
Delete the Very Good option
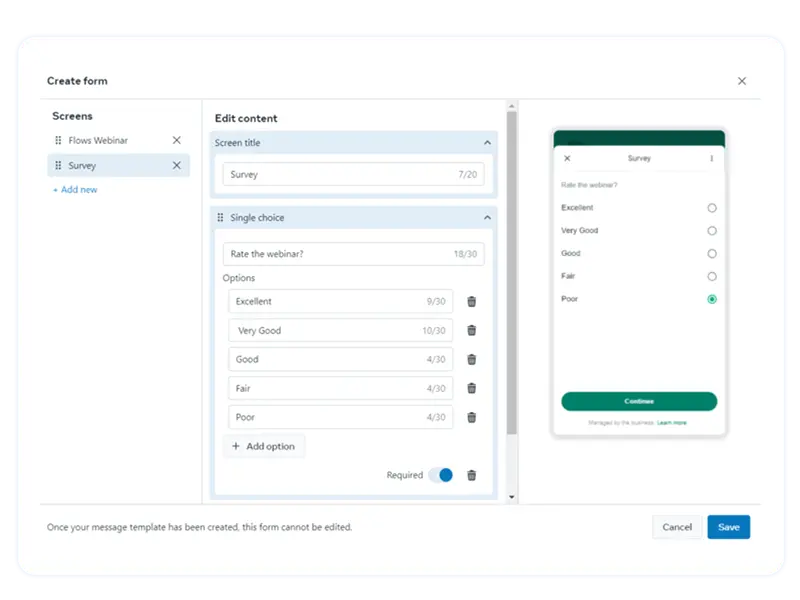pyautogui.click(x=472, y=331)
